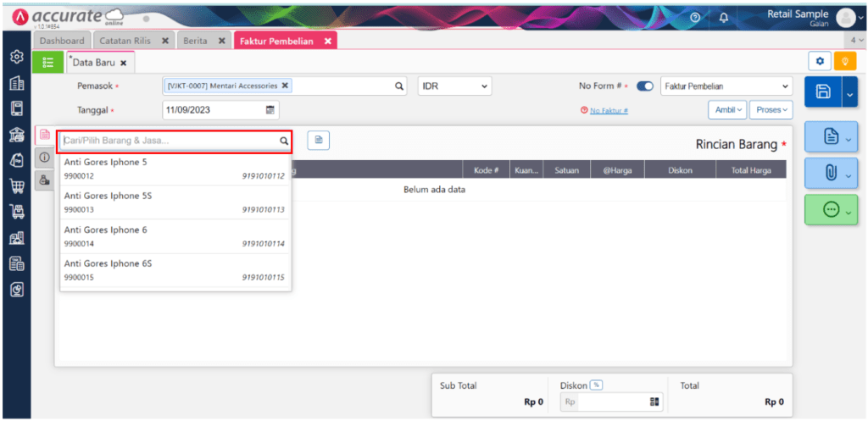
Task: Switch to the Berita tab
Action: 194,41
